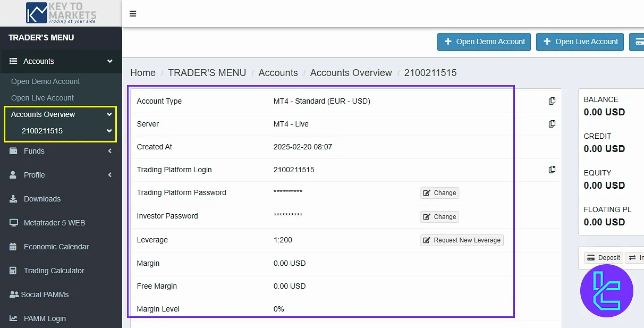Click the Downloads arrow icon
The width and height of the screenshot is (644, 328).
[13, 199]
